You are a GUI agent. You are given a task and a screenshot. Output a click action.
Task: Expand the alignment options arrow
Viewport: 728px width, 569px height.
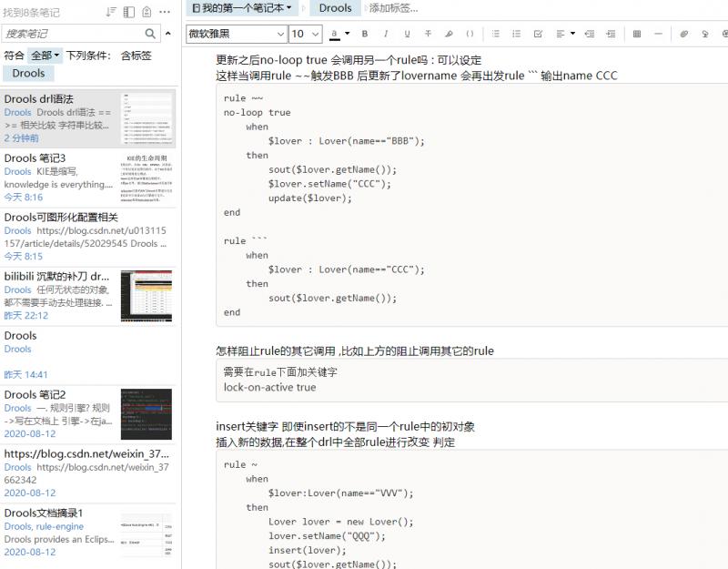tap(572, 34)
